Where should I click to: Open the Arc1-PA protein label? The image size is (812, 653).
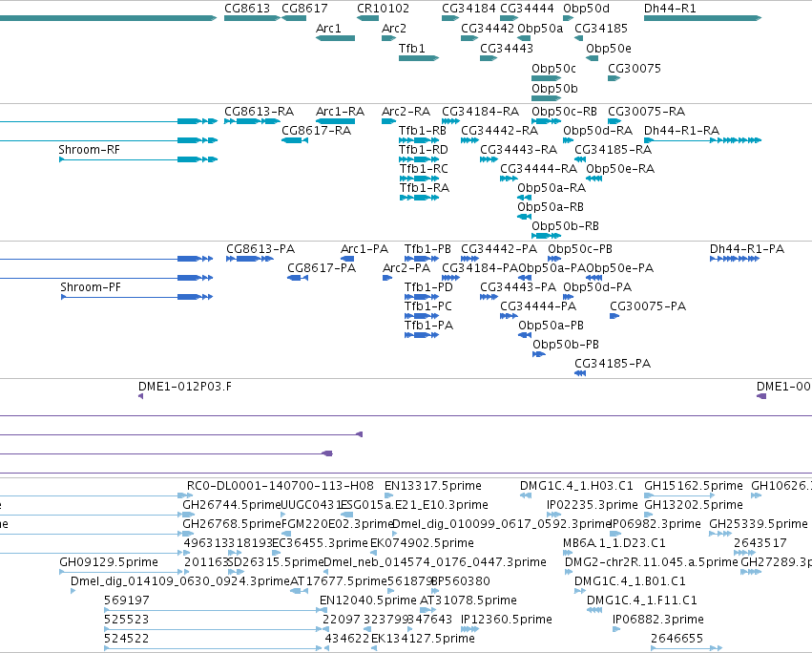point(364,249)
